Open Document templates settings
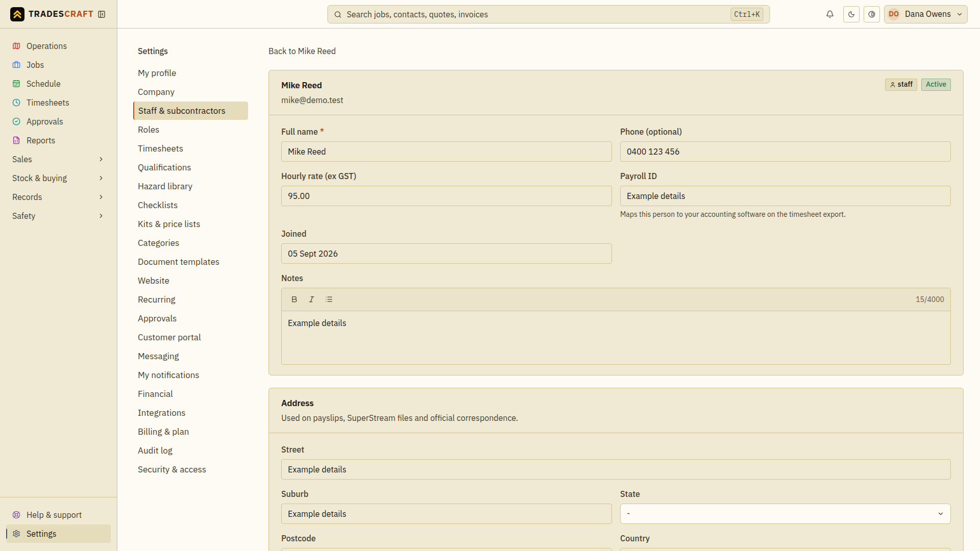This screenshot has width=980, height=551. 190,262
